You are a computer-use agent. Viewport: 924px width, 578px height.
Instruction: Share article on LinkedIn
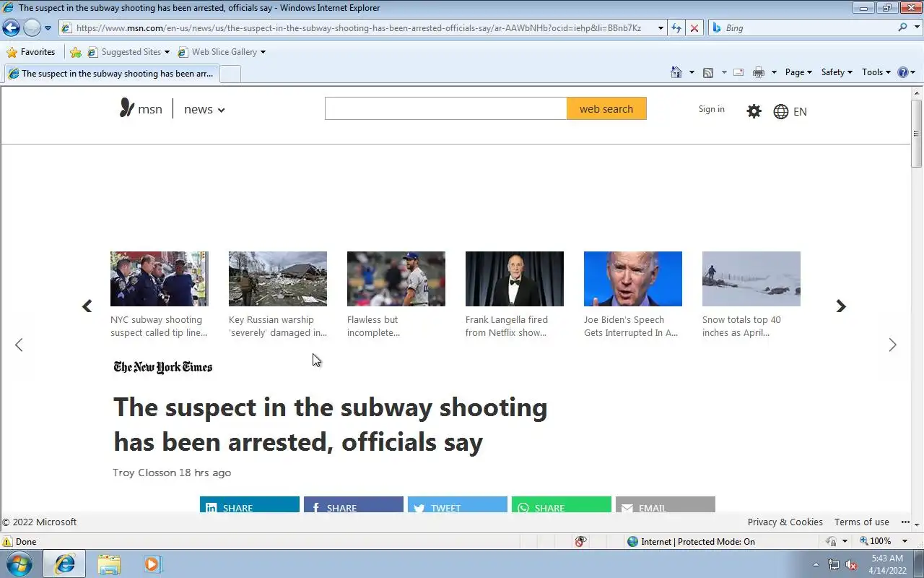click(250, 504)
